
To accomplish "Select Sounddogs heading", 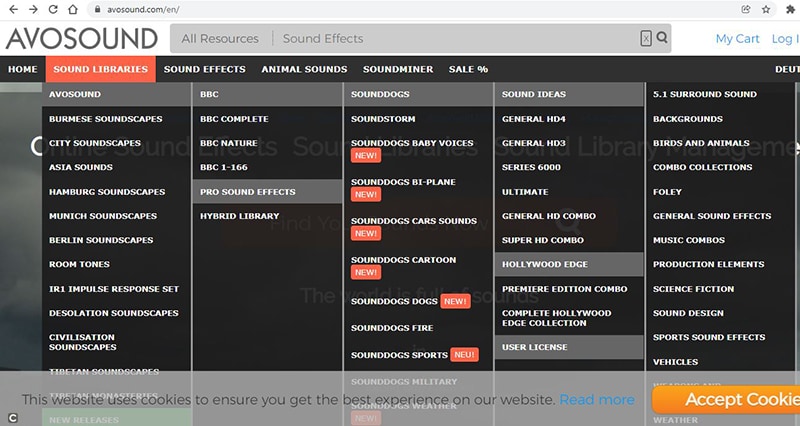I will (x=418, y=94).
